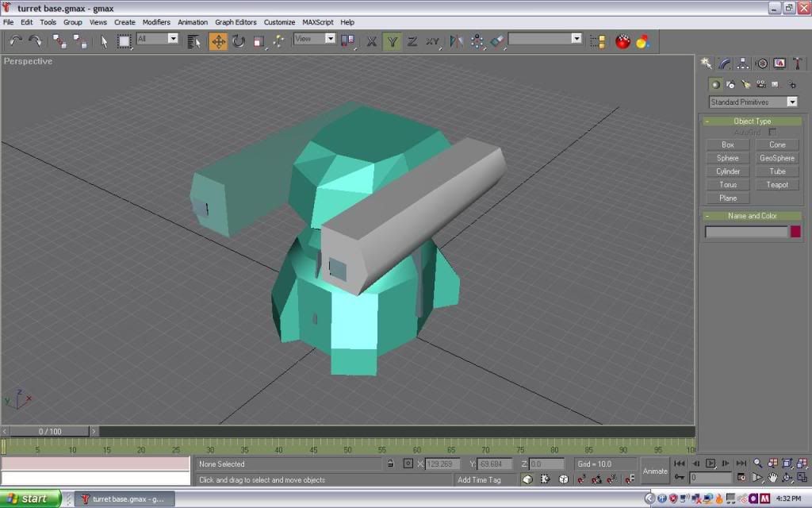Select the Pan hand viewport tool
The image size is (812, 508).
click(772, 477)
